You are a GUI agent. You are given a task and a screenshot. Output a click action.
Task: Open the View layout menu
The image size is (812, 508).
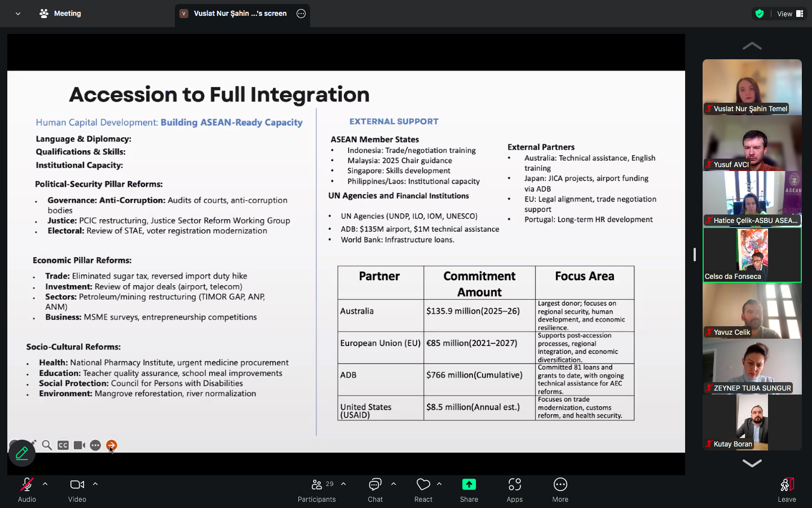click(x=790, y=14)
